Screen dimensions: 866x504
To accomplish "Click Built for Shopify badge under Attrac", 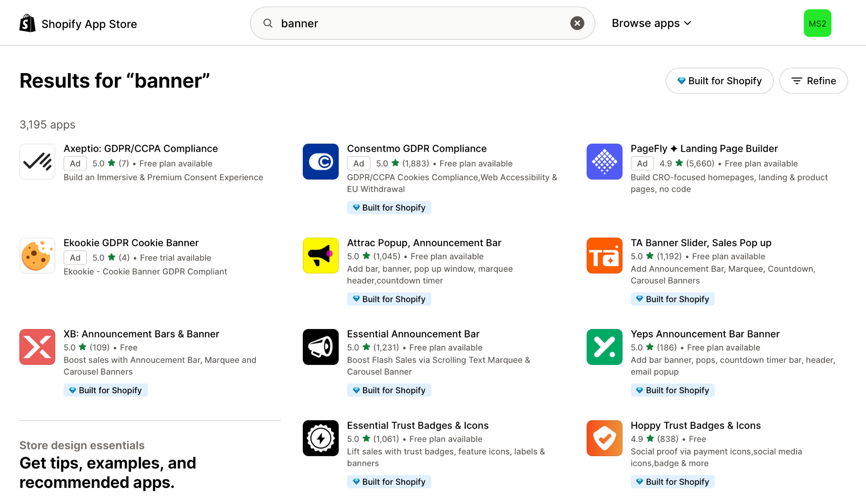I will [389, 299].
